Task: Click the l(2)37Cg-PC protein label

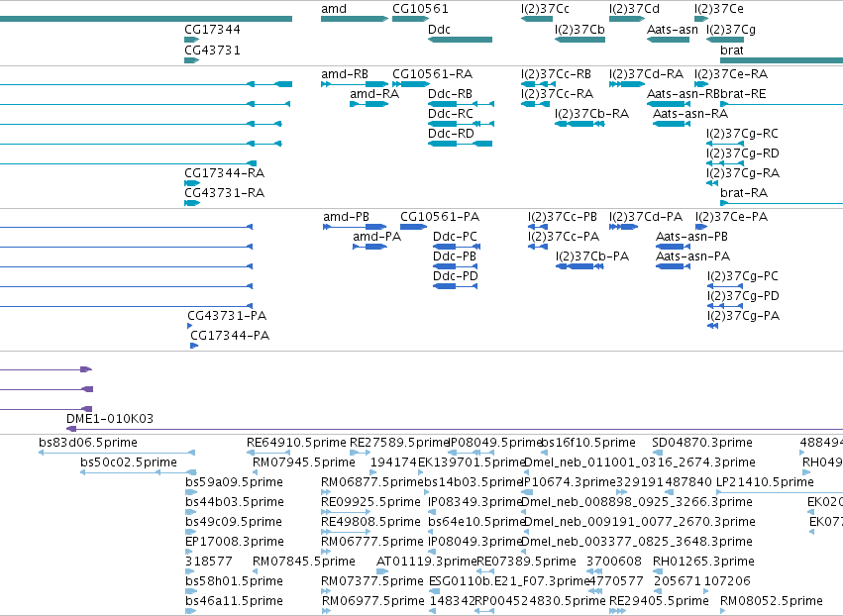Action: tap(743, 275)
